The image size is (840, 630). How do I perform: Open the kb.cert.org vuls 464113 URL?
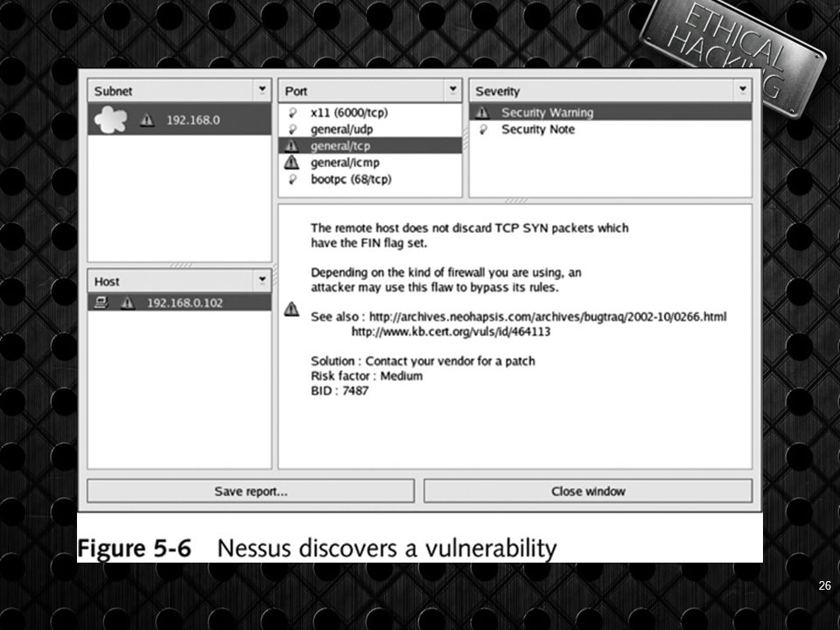click(x=451, y=332)
